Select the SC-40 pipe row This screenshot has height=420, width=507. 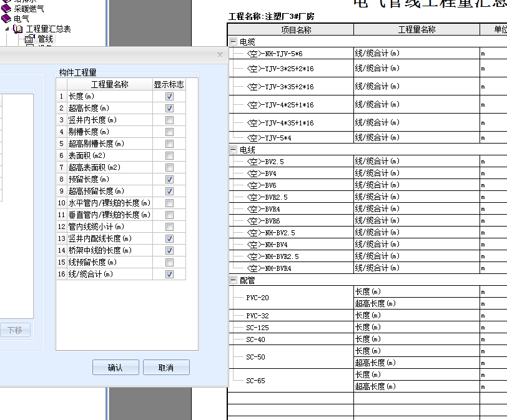pyautogui.click(x=255, y=339)
